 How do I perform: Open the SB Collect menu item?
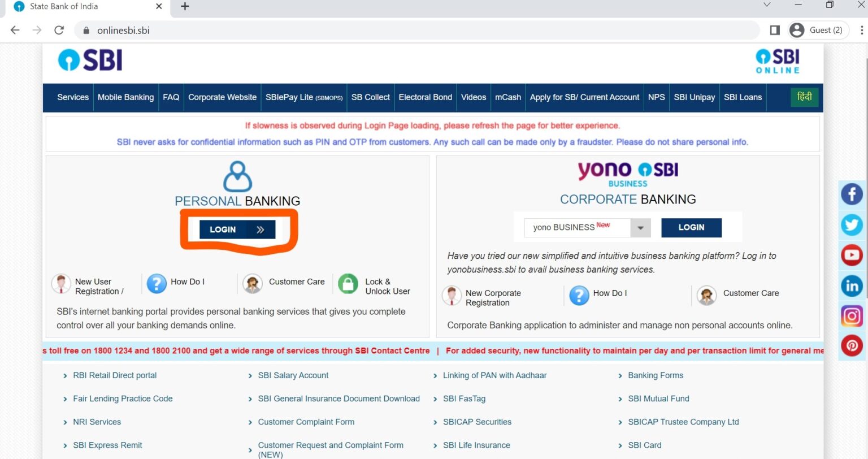point(371,97)
